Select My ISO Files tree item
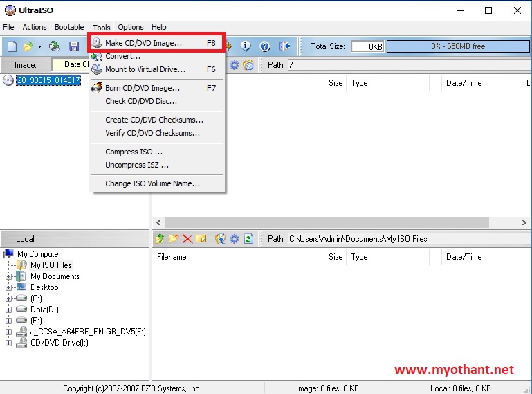 pyautogui.click(x=51, y=265)
